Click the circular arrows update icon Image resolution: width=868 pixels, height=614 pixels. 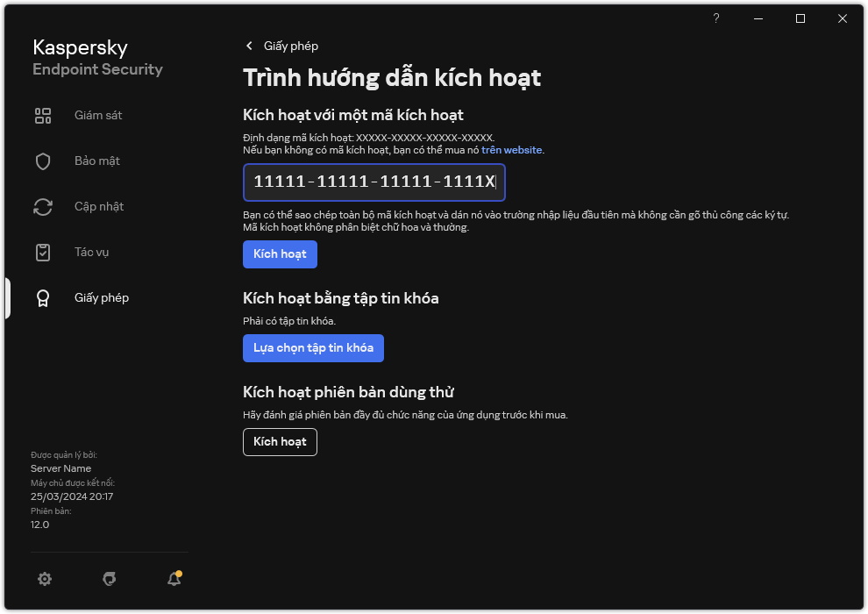click(x=43, y=207)
